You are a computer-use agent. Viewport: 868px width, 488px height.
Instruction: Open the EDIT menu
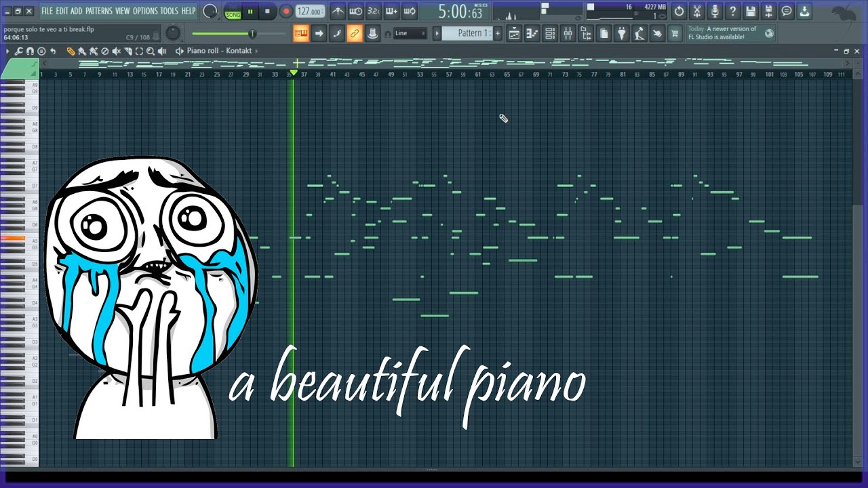(62, 11)
